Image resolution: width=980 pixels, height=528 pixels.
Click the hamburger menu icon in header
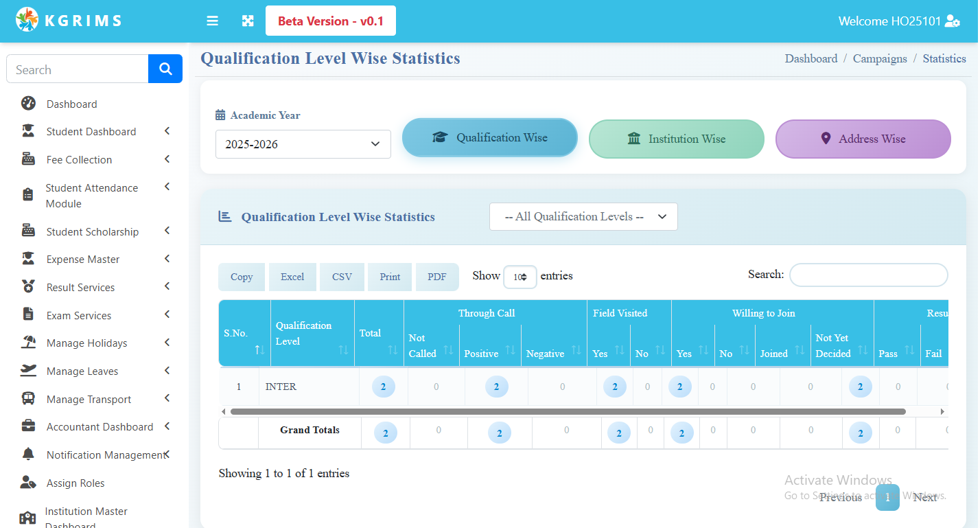(212, 21)
